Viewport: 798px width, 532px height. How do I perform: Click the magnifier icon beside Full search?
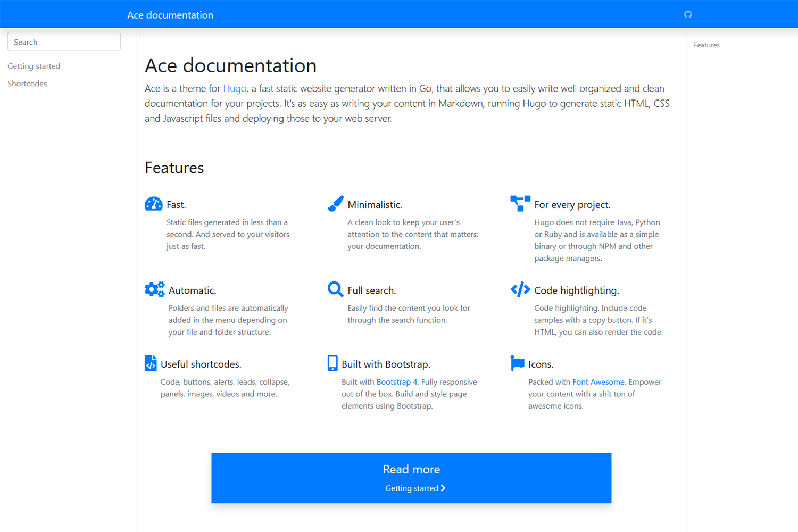tap(336, 289)
